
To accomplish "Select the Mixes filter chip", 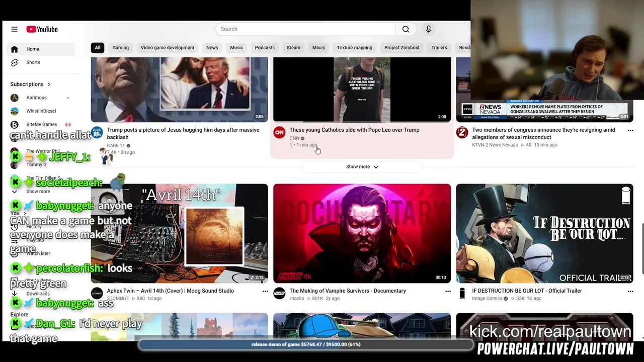I will click(x=318, y=48).
